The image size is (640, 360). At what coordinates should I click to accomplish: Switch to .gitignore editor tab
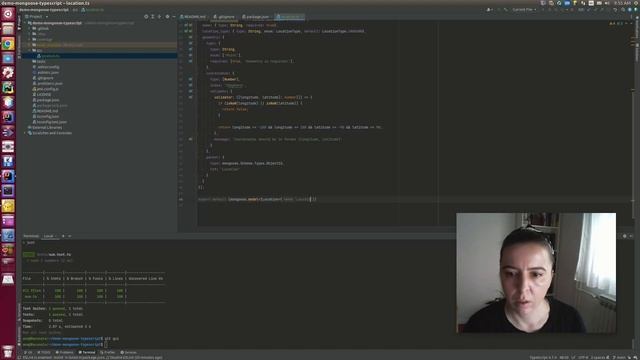pos(225,17)
